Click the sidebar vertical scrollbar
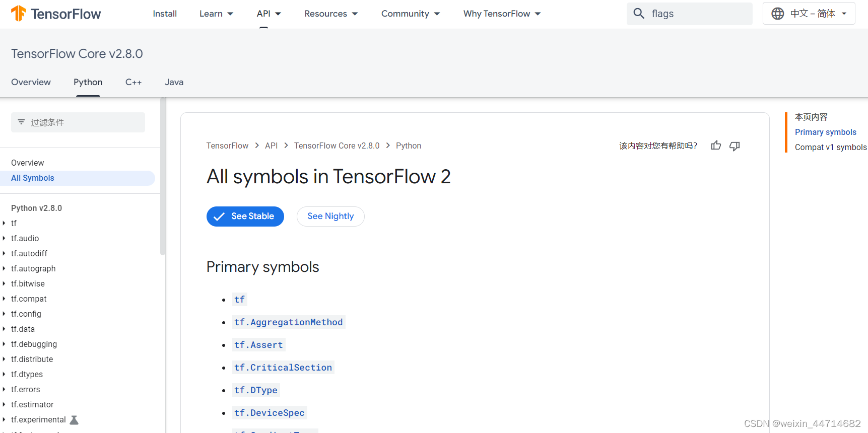The width and height of the screenshot is (868, 433). [163, 176]
